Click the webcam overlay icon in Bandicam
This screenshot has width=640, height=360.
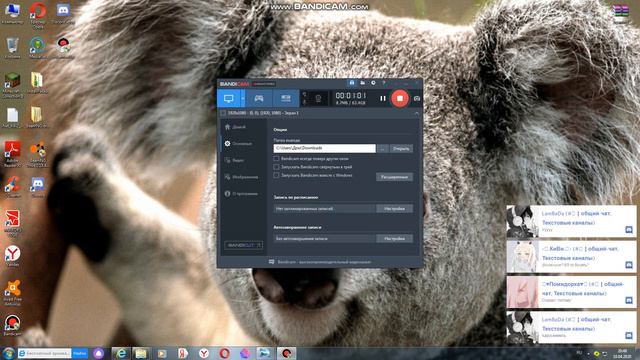click(318, 98)
